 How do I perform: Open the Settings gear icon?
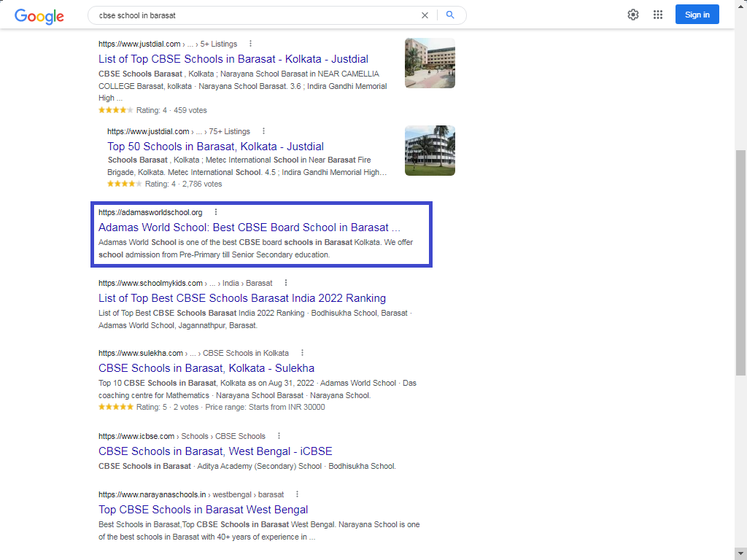point(632,15)
